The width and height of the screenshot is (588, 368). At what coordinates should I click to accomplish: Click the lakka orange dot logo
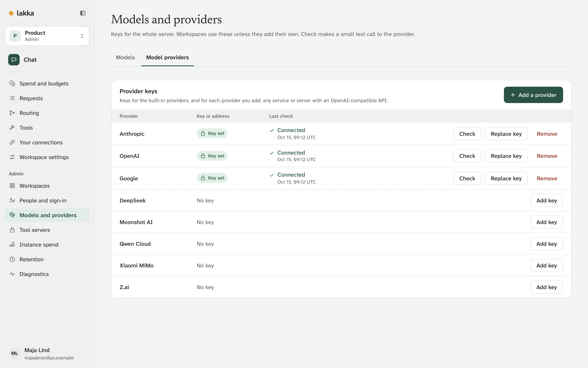click(11, 13)
